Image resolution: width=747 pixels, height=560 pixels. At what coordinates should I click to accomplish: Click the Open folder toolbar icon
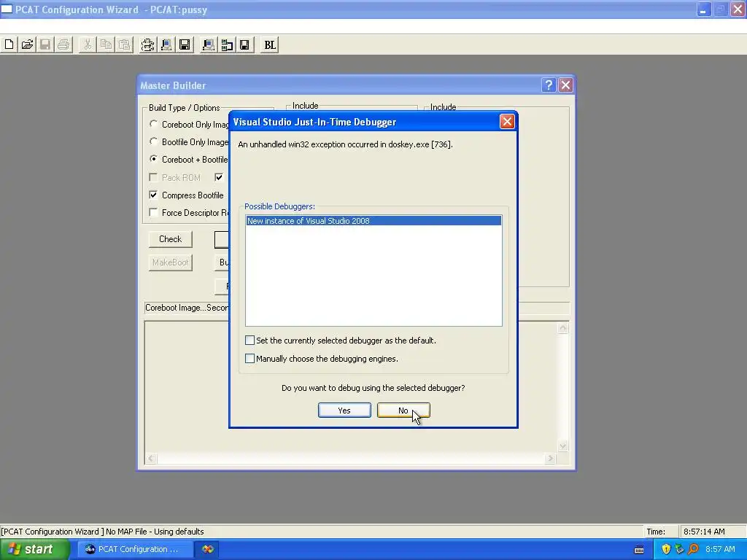pyautogui.click(x=27, y=44)
